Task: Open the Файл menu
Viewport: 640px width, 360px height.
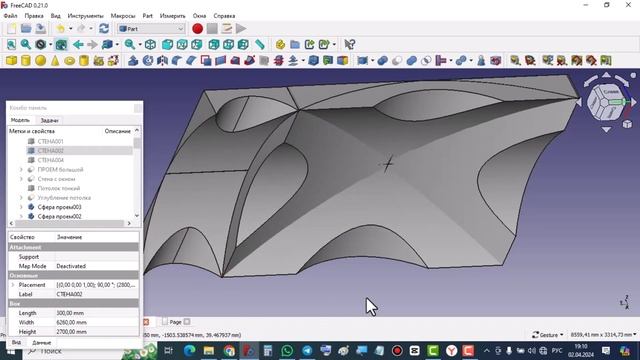Action: tap(11, 16)
